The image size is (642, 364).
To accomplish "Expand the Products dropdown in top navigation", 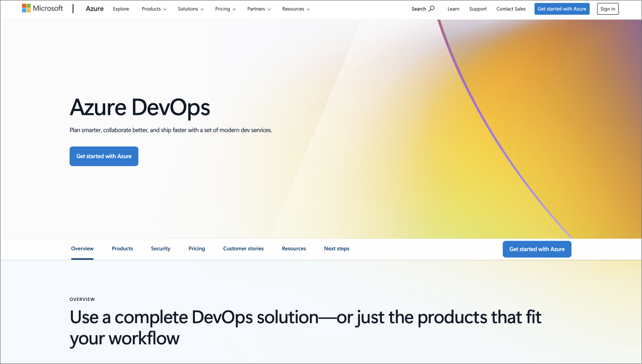I will pyautogui.click(x=154, y=9).
